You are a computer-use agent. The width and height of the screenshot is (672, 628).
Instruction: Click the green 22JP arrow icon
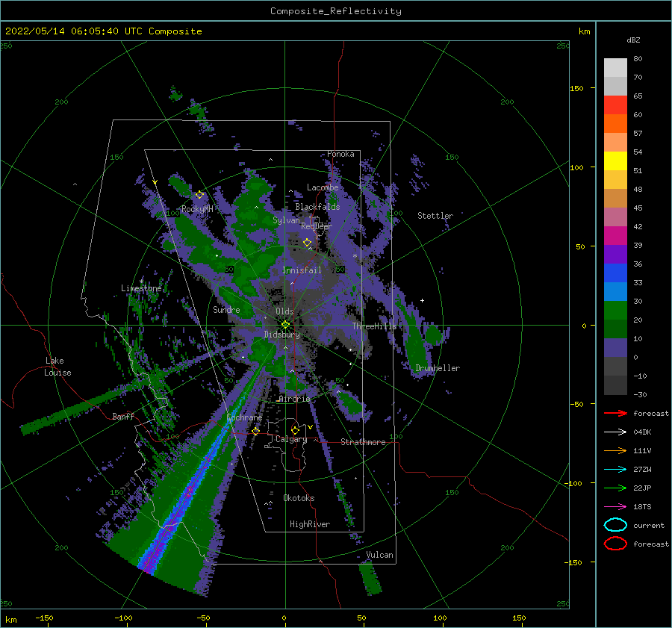click(615, 488)
